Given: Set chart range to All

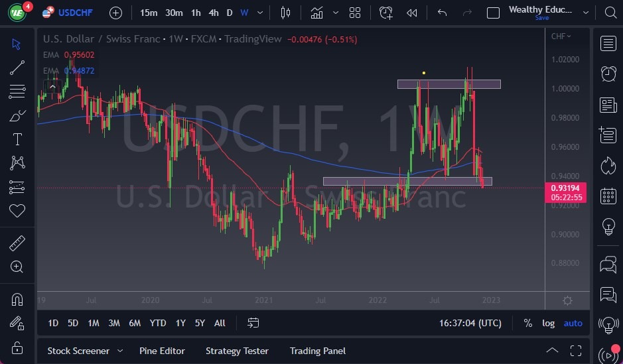Looking at the screenshot, I should [220, 323].
